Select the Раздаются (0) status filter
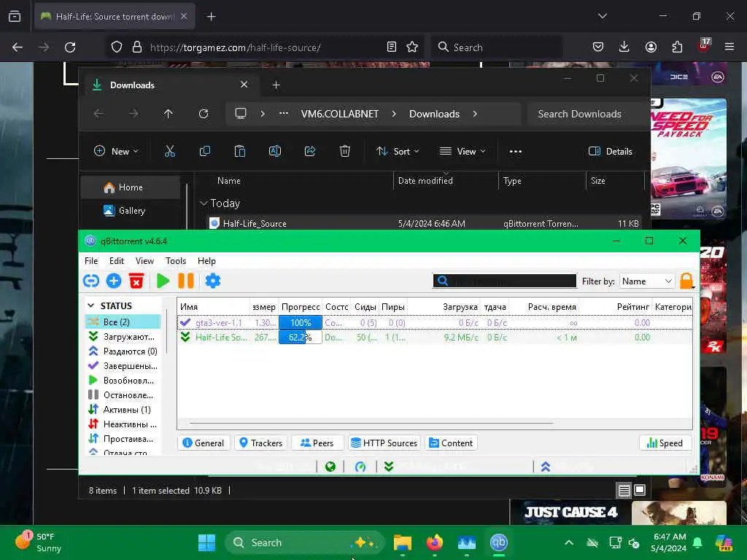 coord(123,351)
